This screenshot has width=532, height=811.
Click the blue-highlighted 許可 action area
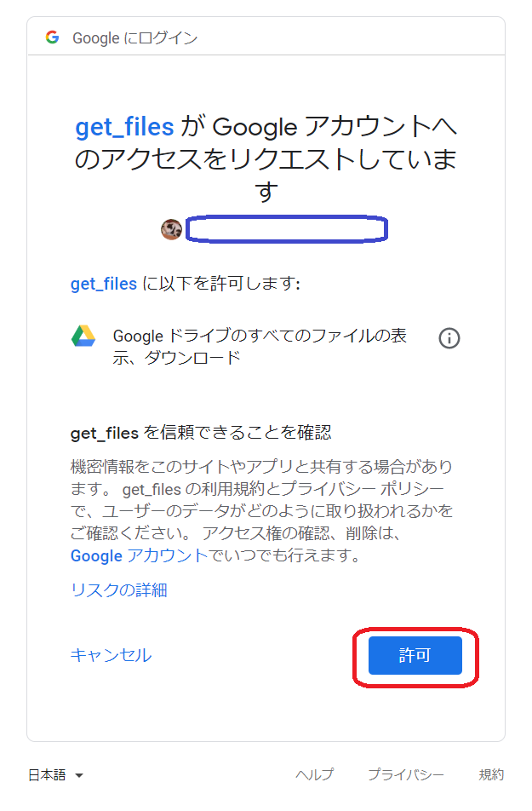pos(415,655)
